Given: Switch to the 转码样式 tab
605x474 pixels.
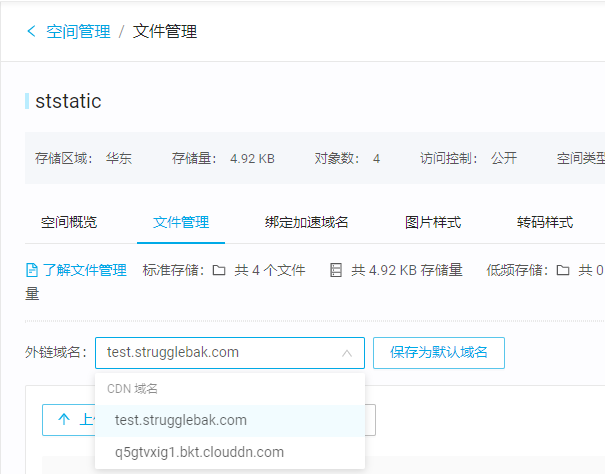Looking at the screenshot, I should (545, 222).
